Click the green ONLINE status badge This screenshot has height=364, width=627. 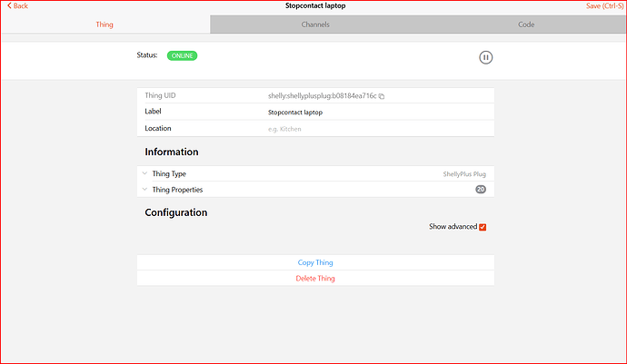tap(182, 55)
